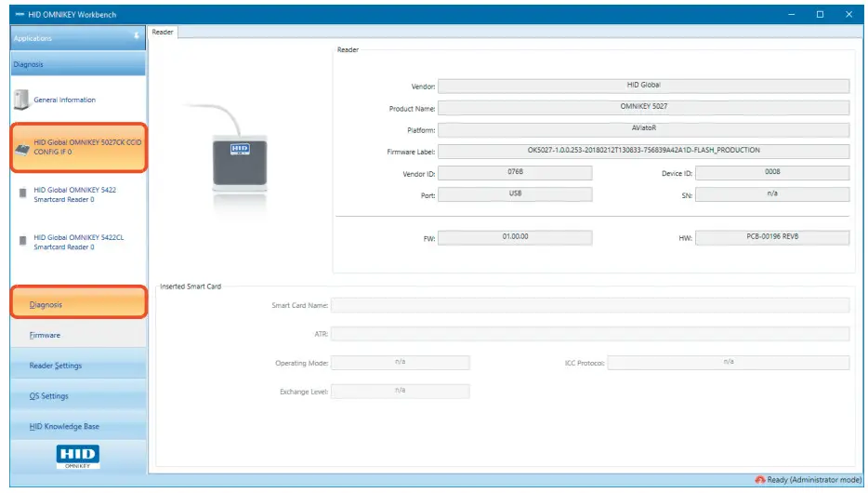This screenshot has width=868, height=493.
Task: Click the Vendor ID caption text
Action: (x=418, y=174)
